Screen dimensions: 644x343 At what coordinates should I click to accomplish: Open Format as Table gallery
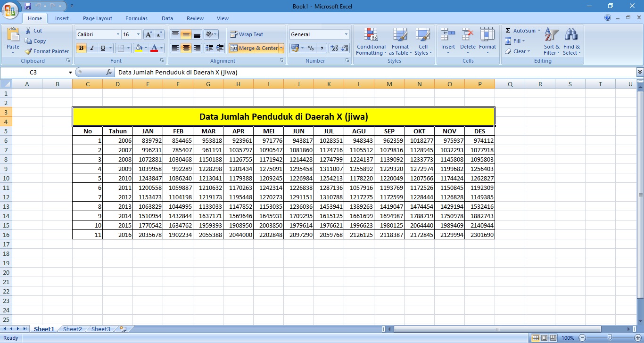[400, 35]
